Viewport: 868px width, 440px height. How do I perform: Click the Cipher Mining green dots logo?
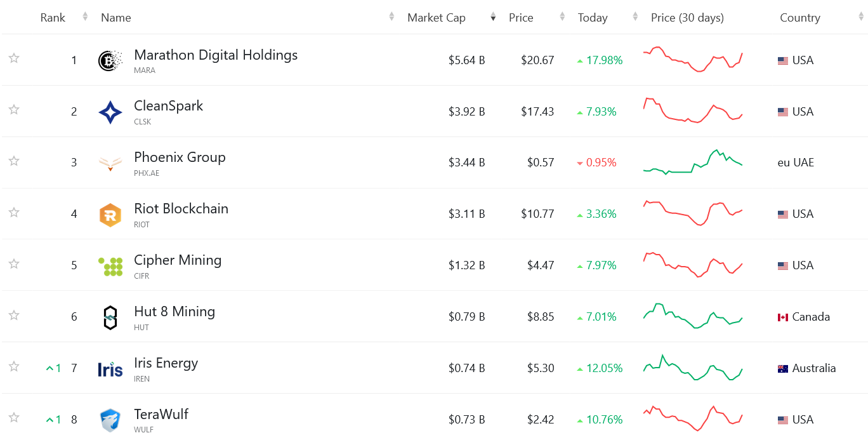click(x=110, y=267)
